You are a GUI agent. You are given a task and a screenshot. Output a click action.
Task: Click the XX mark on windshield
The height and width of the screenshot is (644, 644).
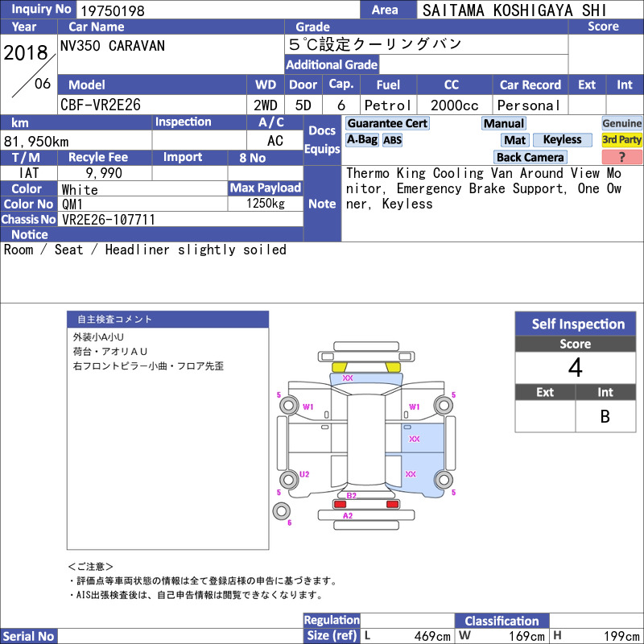click(x=348, y=378)
